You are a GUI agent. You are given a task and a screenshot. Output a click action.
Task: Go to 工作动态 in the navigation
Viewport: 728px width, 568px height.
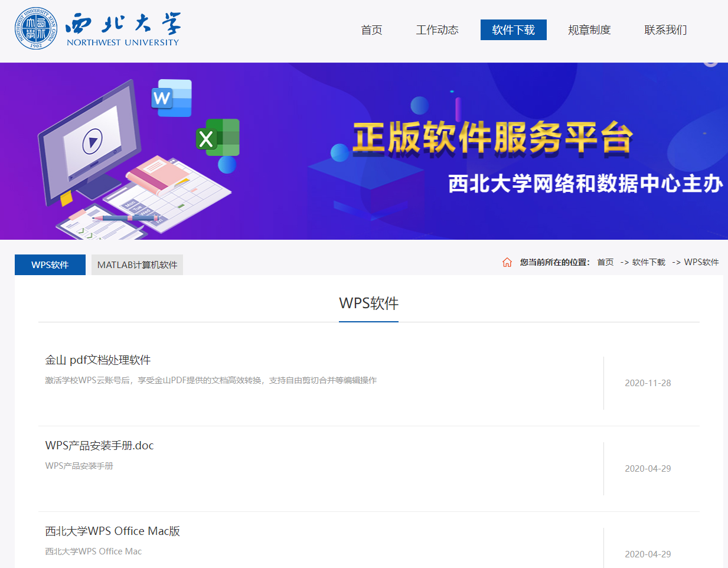(437, 30)
